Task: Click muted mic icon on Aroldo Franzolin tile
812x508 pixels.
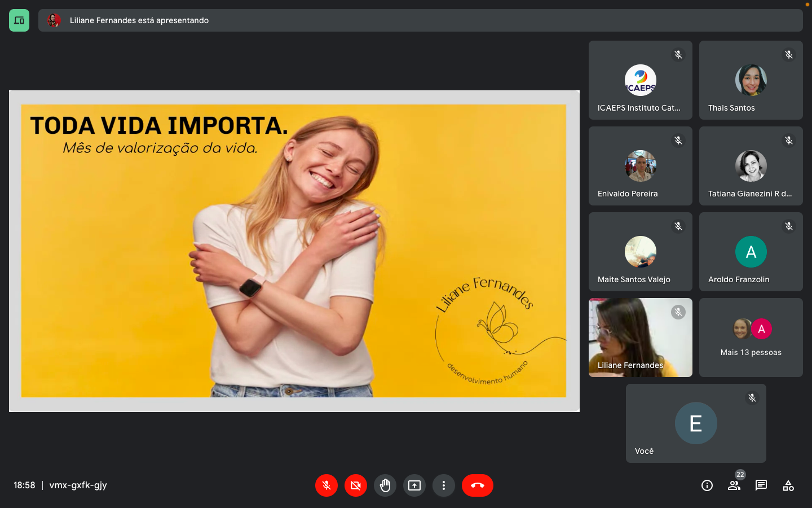Action: 789,226
